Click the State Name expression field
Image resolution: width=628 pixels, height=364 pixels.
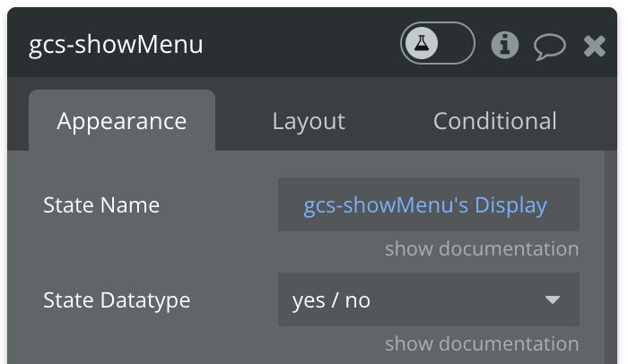(428, 204)
